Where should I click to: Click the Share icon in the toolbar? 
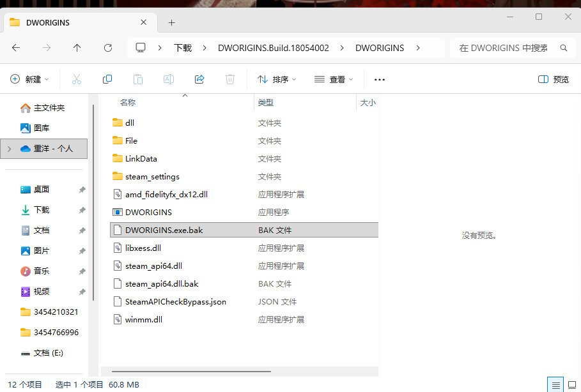pos(199,79)
